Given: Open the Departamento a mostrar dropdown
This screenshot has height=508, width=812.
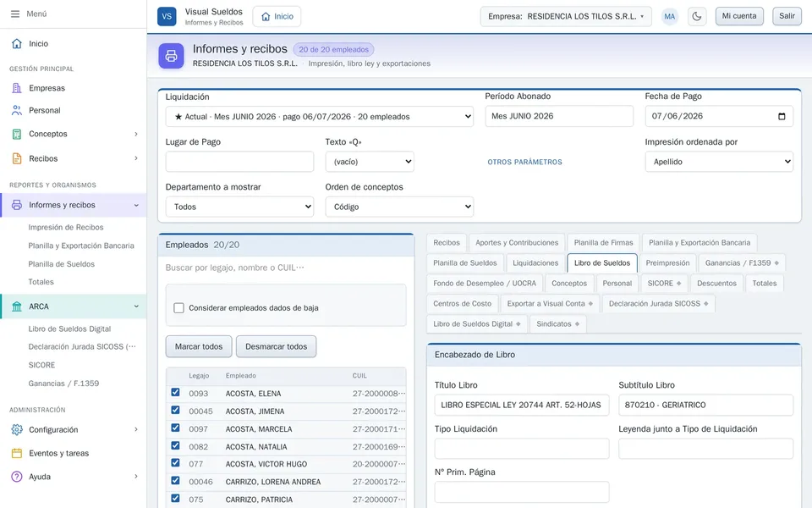Looking at the screenshot, I should click(x=239, y=207).
